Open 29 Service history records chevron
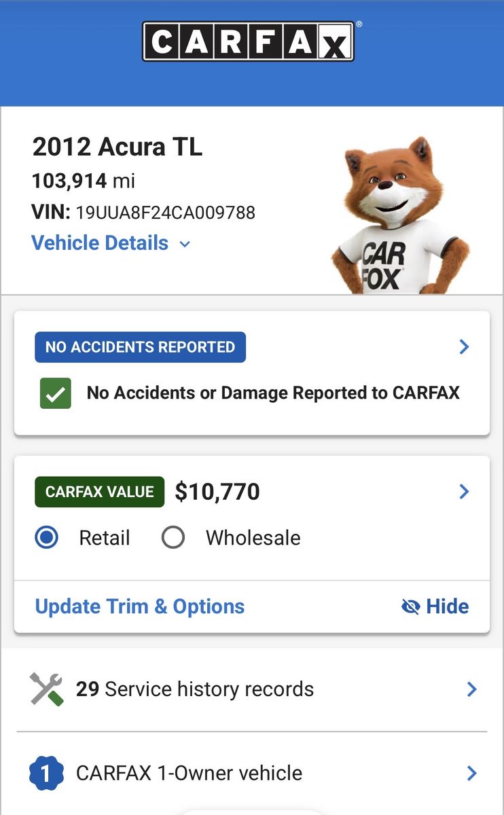 pos(472,689)
